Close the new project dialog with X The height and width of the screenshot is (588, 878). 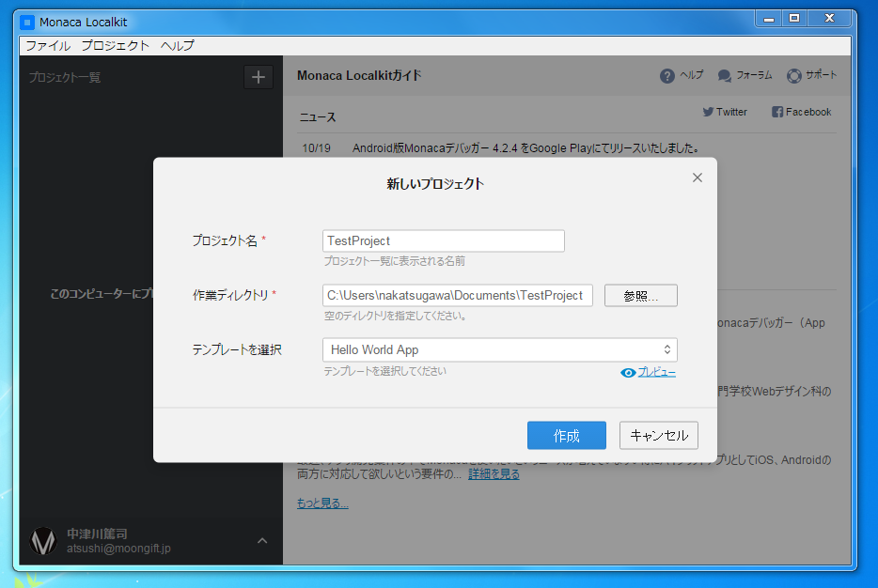(x=698, y=178)
